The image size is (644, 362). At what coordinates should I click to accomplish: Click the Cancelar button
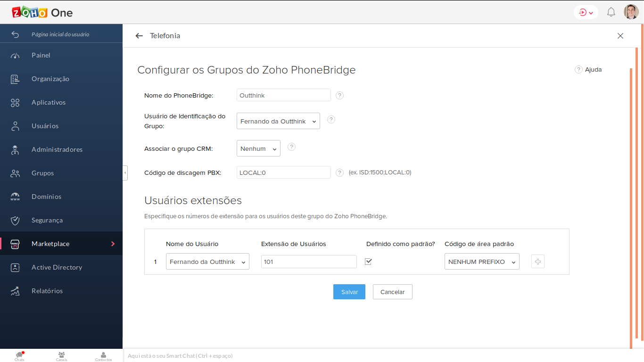(393, 292)
